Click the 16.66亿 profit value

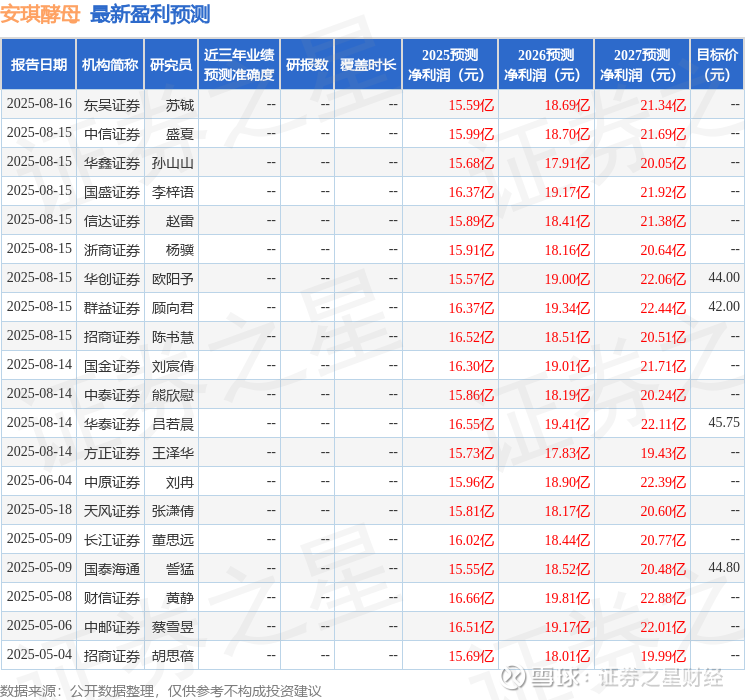(x=471, y=598)
